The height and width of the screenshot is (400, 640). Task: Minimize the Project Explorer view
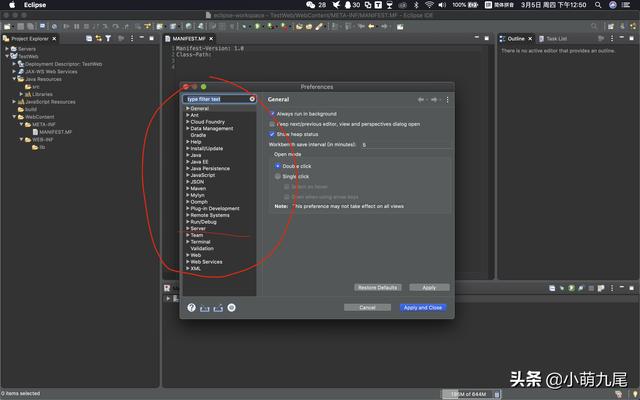coord(142,38)
